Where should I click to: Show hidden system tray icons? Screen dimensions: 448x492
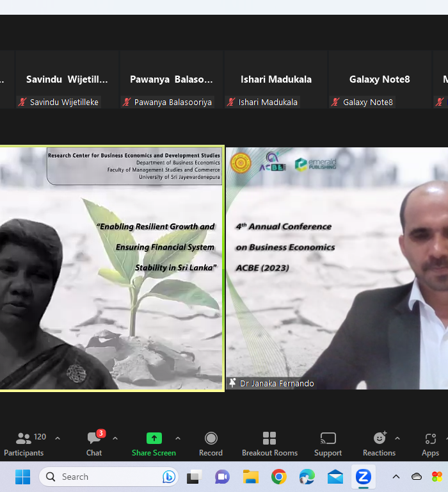[396, 477]
